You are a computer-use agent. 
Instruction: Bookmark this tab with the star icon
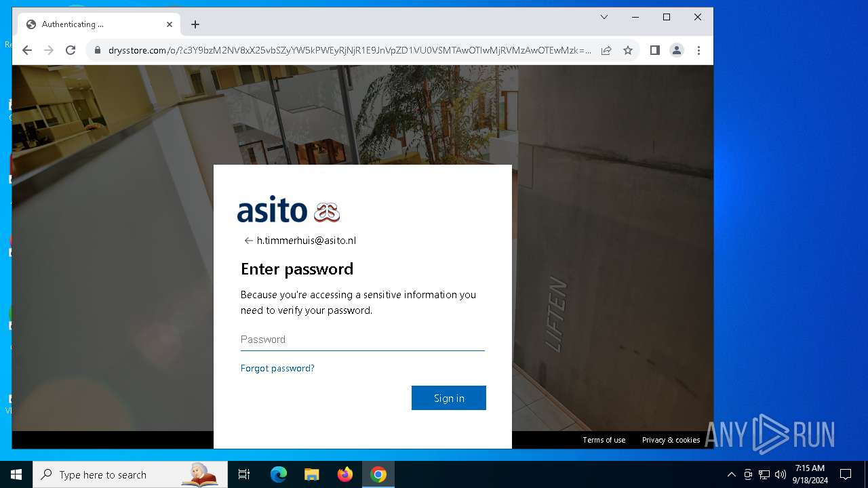click(628, 50)
